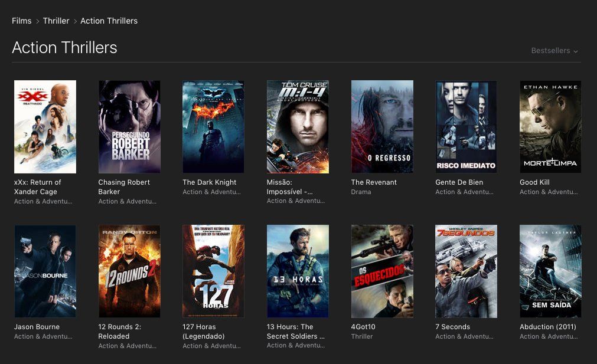
Task: Go to Films in the breadcrumb
Action: [x=22, y=21]
